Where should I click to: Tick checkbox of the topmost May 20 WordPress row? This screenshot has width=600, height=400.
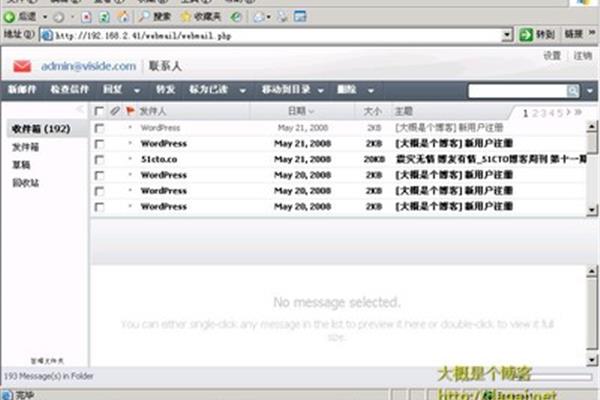coord(99,175)
